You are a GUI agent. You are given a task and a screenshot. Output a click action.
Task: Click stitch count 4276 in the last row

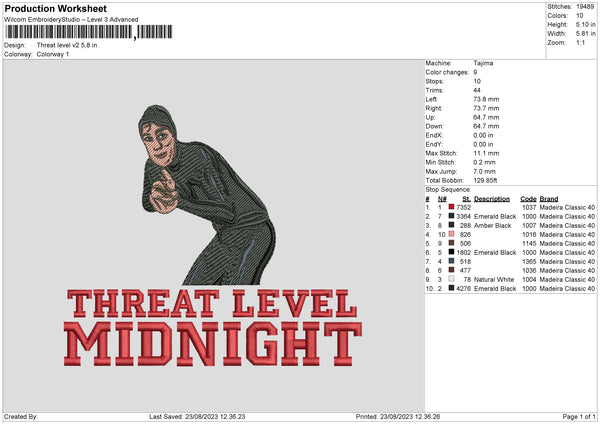pos(464,288)
